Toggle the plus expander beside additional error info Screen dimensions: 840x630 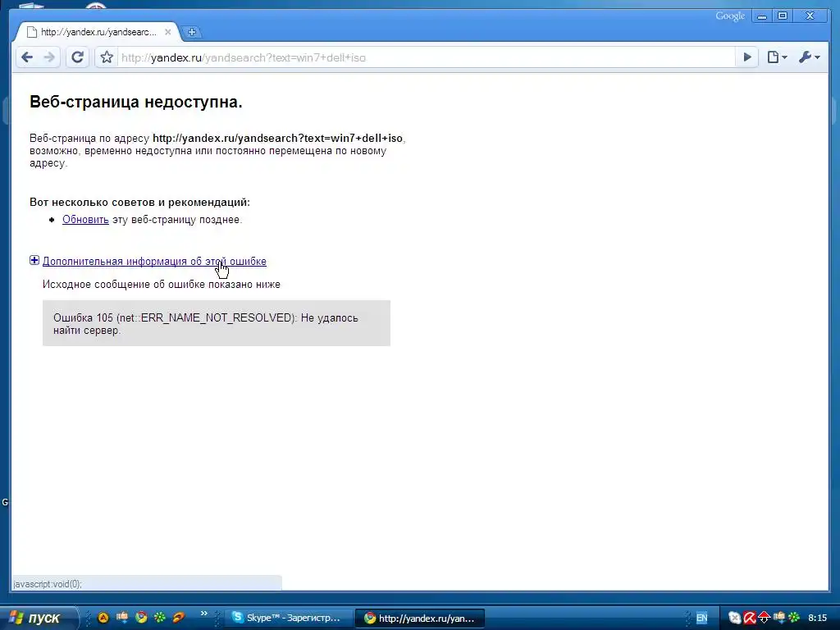click(34, 260)
